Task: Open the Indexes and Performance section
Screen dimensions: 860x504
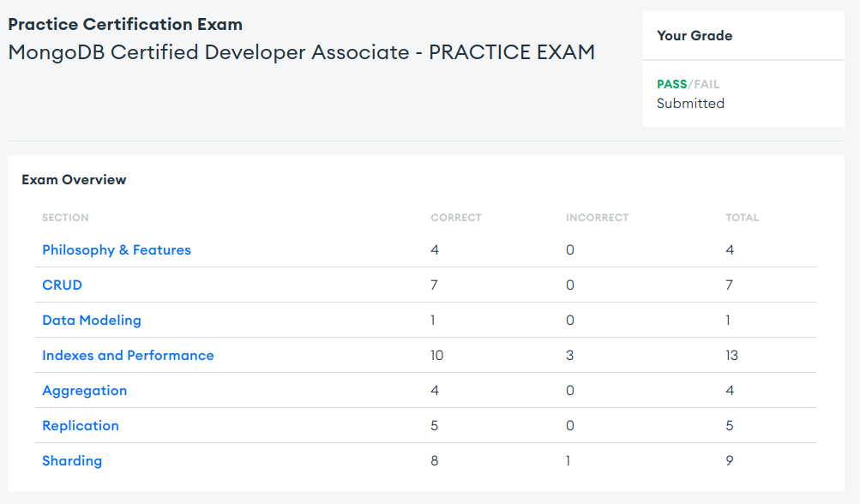Action: coord(128,355)
